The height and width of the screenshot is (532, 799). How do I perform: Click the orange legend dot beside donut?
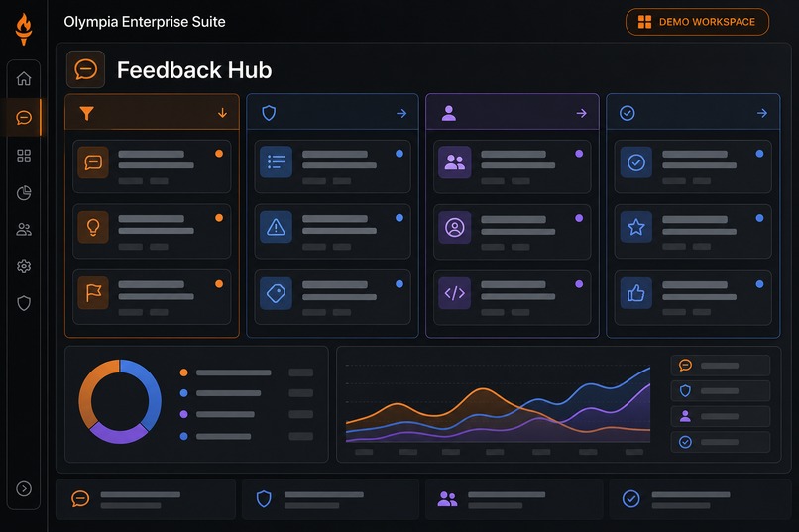coord(184,372)
